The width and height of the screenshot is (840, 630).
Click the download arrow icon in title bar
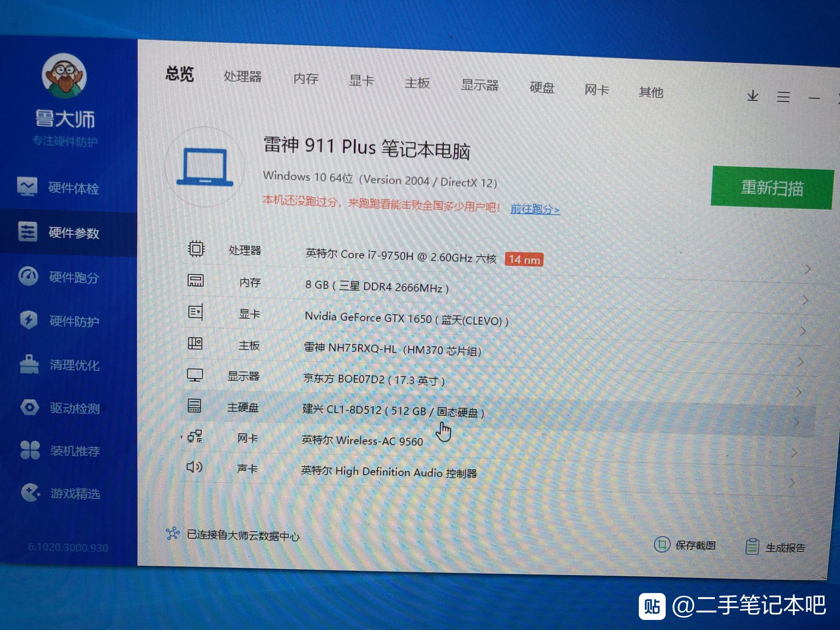point(753,96)
